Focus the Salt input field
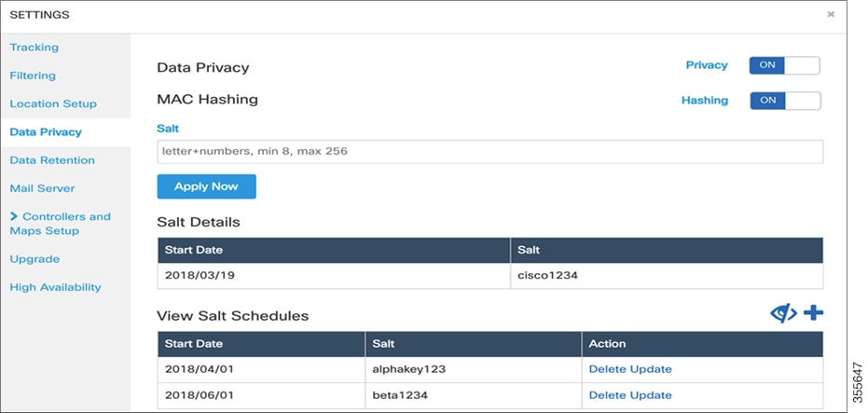868x413 pixels. [x=490, y=151]
